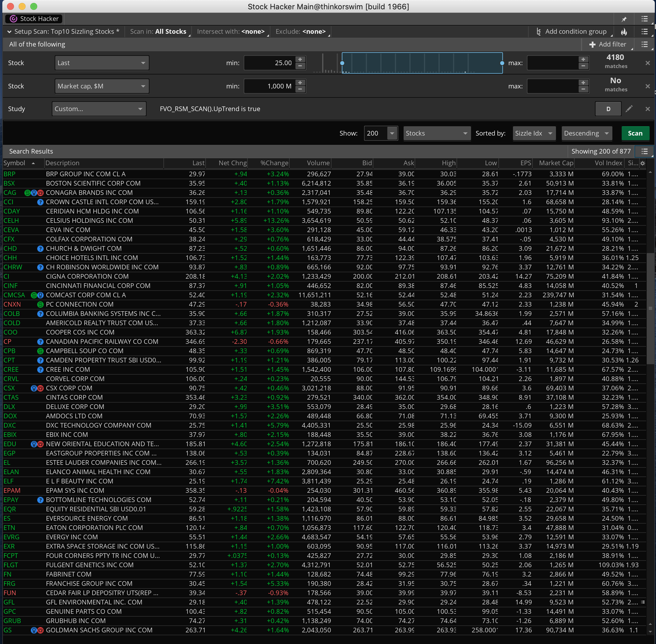Click the question icon next to CCI
This screenshot has width=656, height=644.
[x=40, y=202]
